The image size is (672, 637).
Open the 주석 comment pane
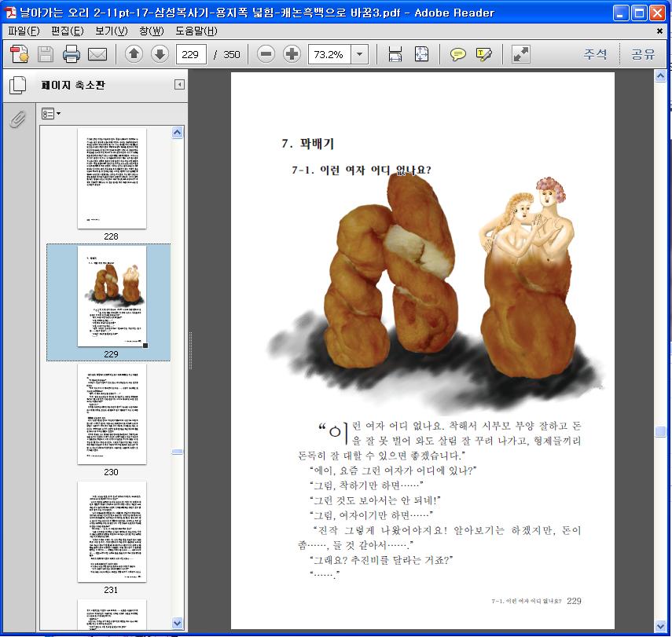[595, 54]
